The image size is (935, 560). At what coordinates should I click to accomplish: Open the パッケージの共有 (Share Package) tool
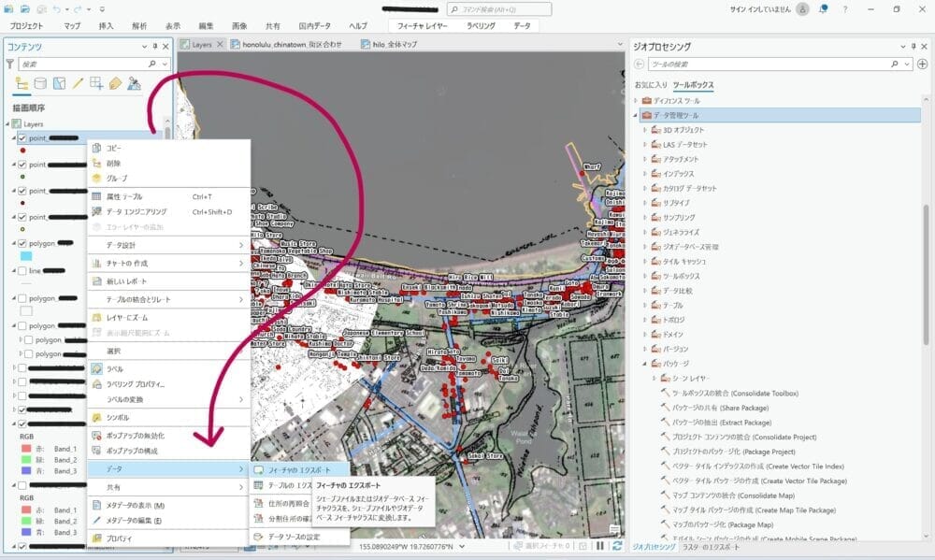click(x=720, y=408)
